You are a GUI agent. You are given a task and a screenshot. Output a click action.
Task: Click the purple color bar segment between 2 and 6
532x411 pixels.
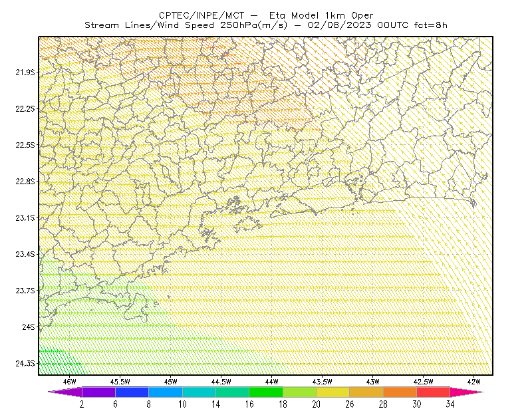coord(98,392)
